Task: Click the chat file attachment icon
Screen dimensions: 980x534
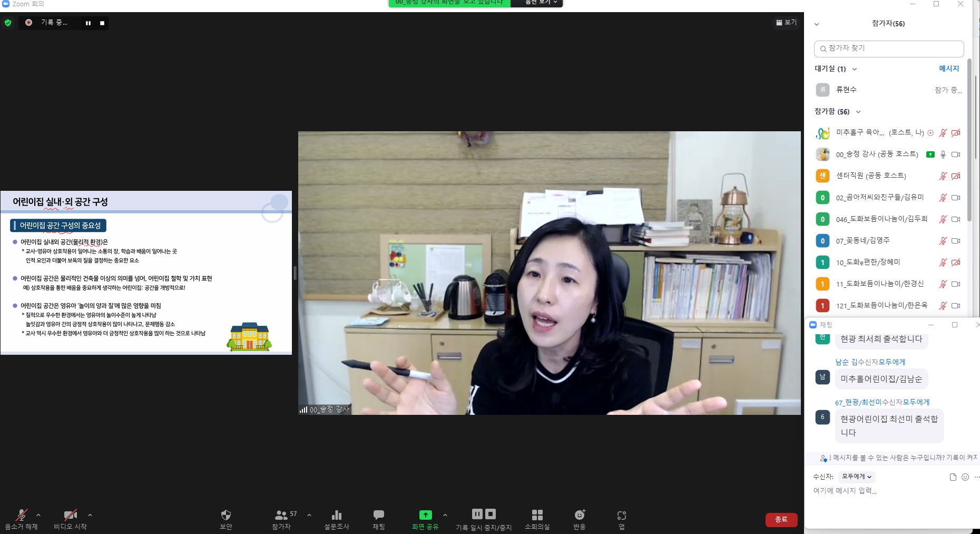Action: 953,477
